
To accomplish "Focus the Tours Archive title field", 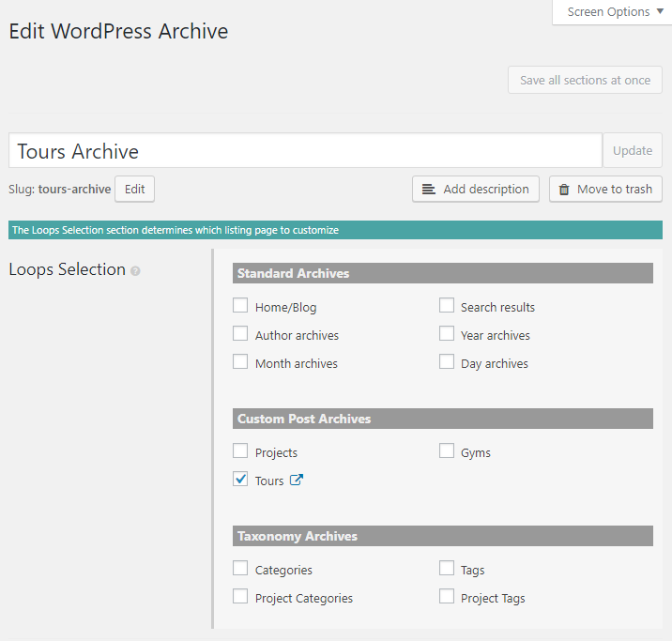I will click(x=306, y=150).
